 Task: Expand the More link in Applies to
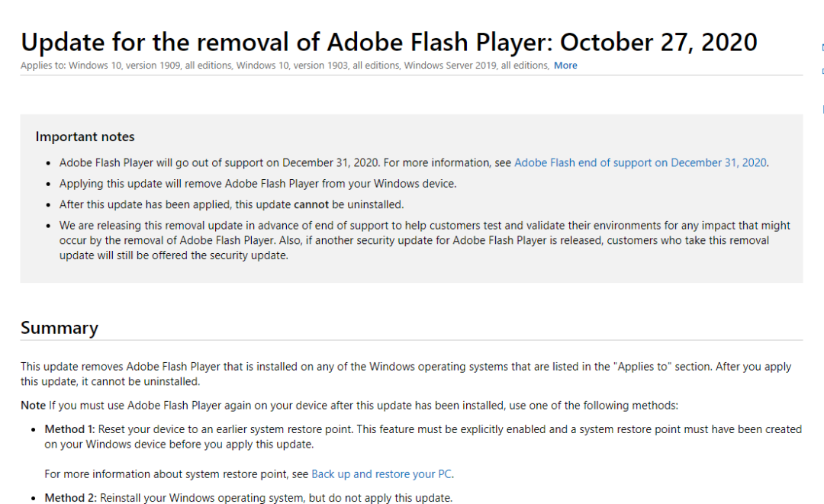click(565, 66)
